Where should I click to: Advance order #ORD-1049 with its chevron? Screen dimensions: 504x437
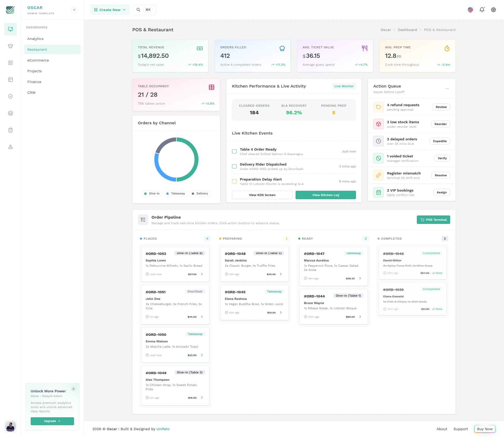coord(202,398)
